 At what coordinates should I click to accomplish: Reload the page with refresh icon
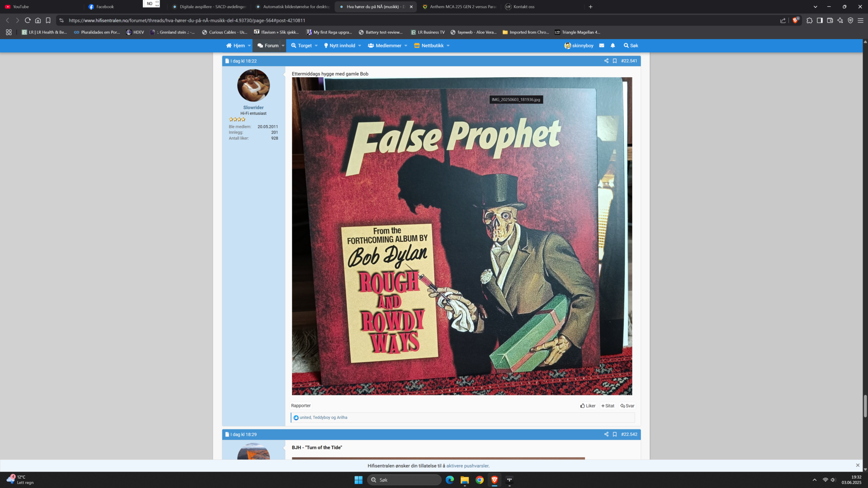point(28,20)
